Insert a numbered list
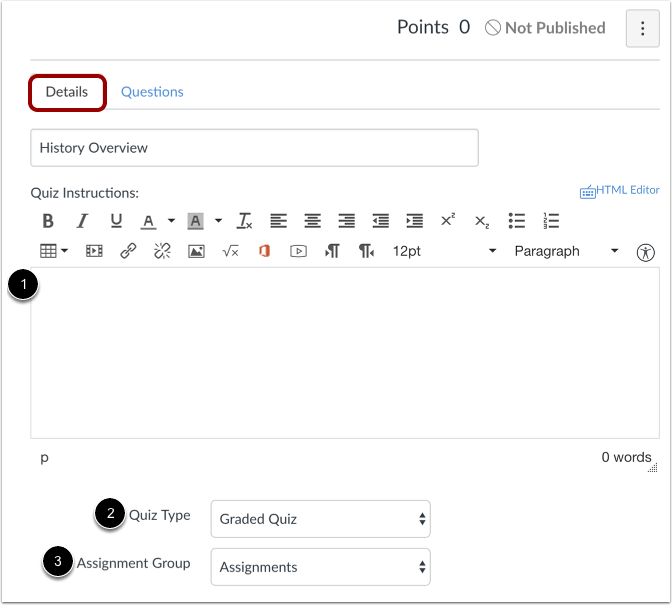The width and height of the screenshot is (672, 605). tap(551, 221)
